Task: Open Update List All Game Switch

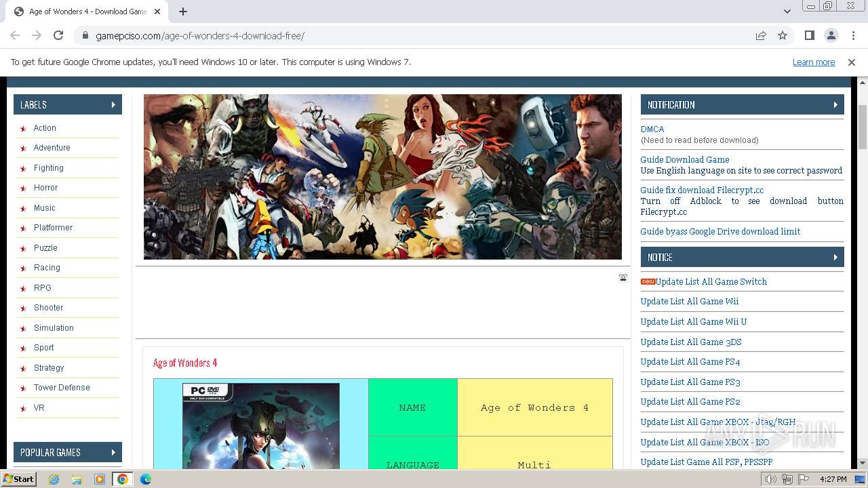Action: coord(711,281)
